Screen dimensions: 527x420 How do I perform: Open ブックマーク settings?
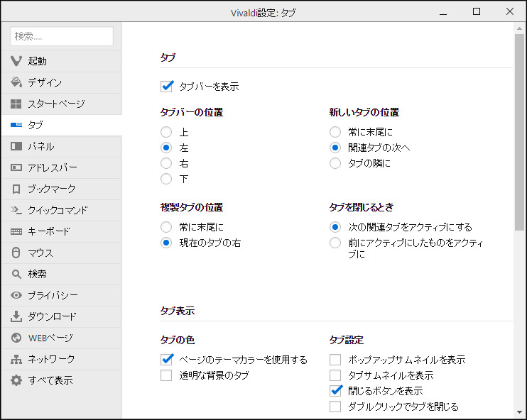(62, 189)
